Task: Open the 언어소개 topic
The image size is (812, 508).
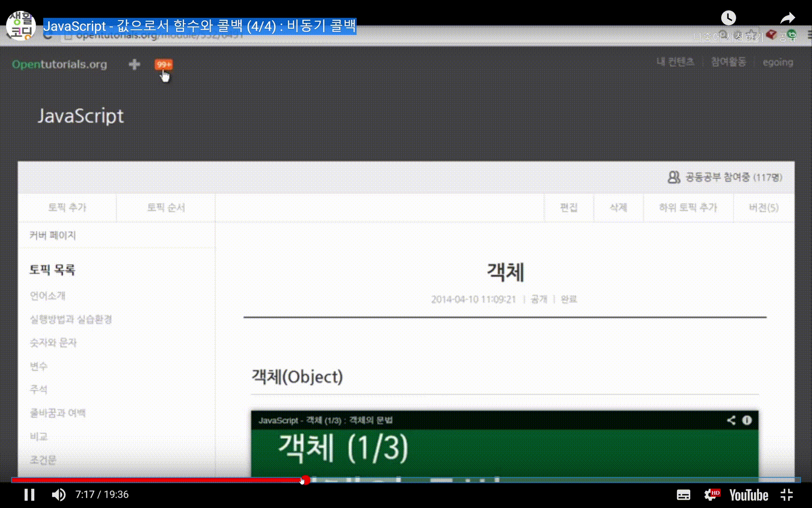Action: click(x=47, y=296)
